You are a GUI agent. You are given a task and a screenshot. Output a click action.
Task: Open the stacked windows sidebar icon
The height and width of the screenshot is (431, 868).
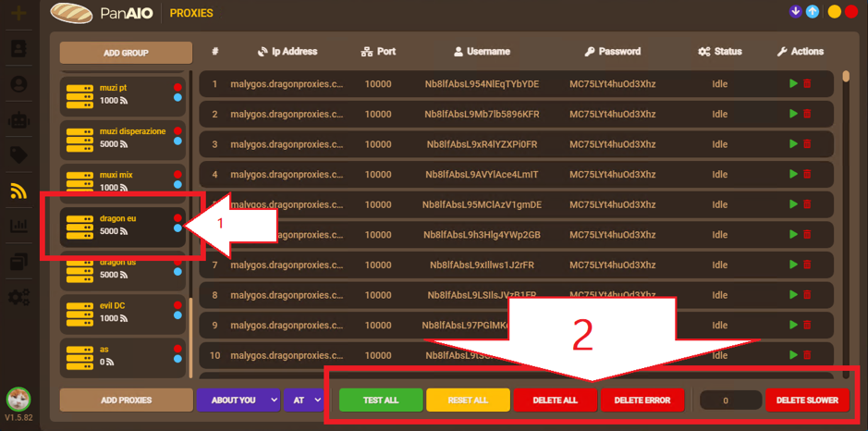click(x=18, y=262)
